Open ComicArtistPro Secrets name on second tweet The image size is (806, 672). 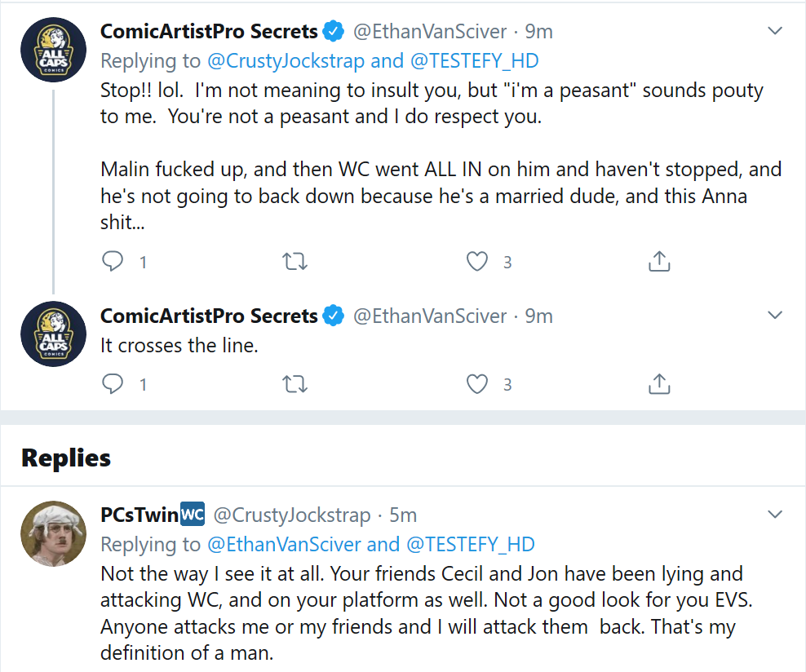209,316
